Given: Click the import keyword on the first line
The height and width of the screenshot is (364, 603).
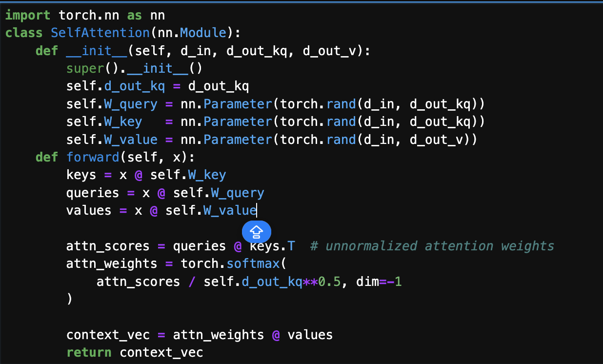Looking at the screenshot, I should point(28,15).
